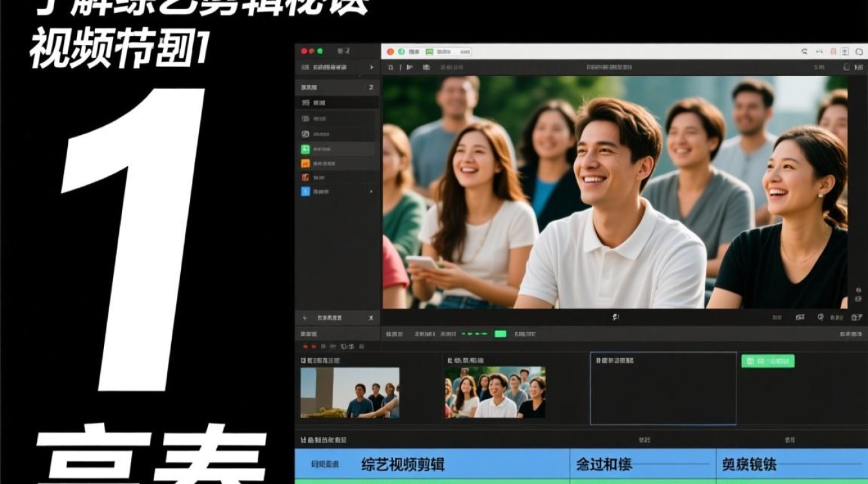Click the grid icon in the toolbar above the preview
The image size is (868, 484).
[426, 67]
